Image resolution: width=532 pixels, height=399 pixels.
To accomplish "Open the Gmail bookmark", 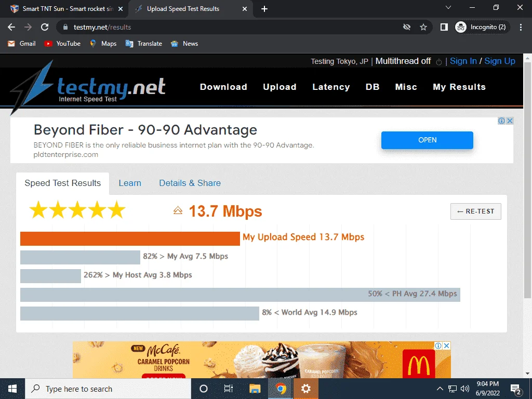I will [22, 44].
